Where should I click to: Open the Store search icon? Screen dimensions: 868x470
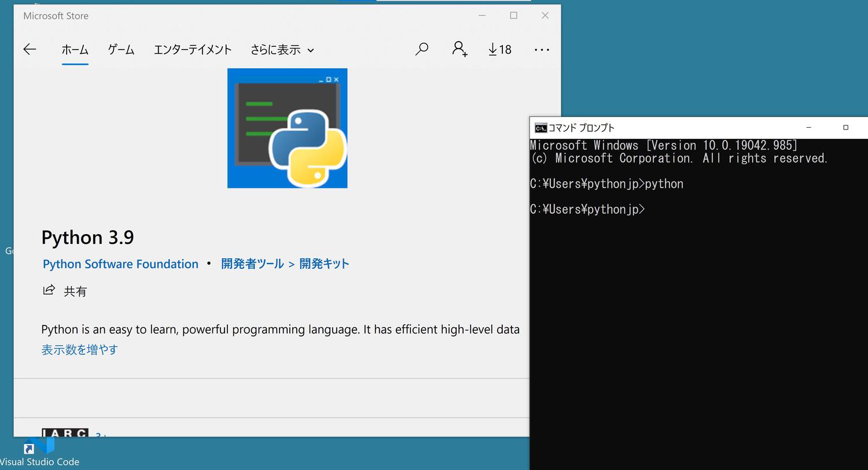[x=422, y=49]
